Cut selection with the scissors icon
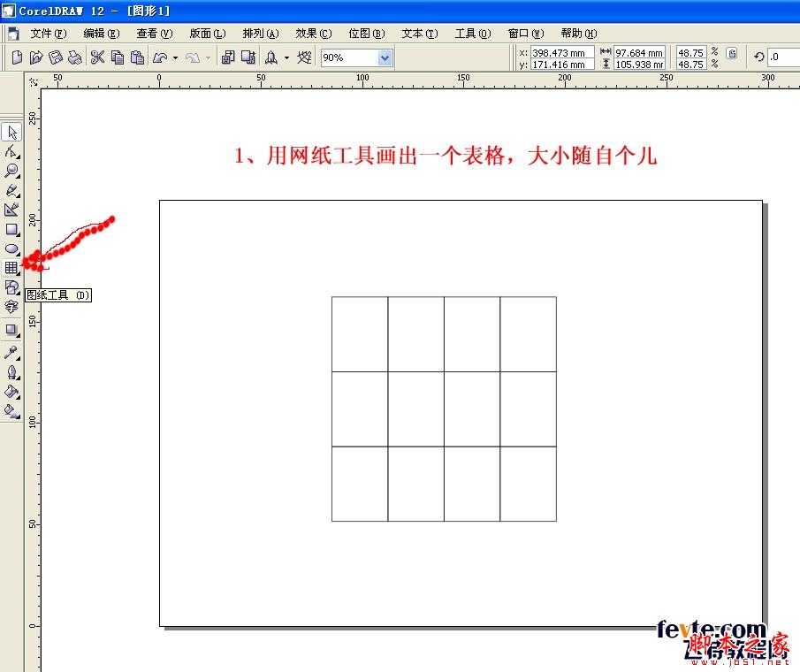 click(97, 57)
